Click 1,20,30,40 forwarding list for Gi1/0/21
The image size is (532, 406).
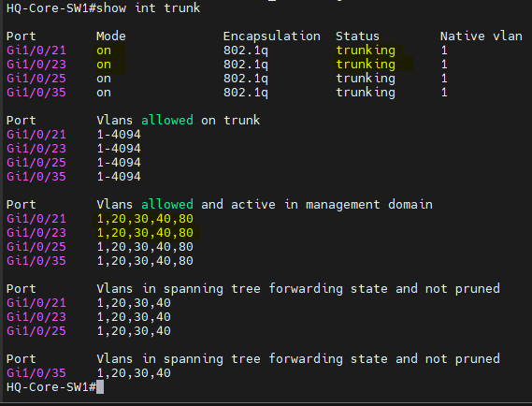(134, 303)
